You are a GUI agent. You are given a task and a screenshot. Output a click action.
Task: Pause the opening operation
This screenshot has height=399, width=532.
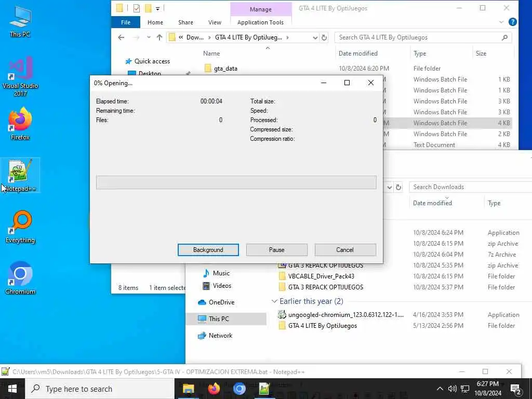[x=276, y=250]
